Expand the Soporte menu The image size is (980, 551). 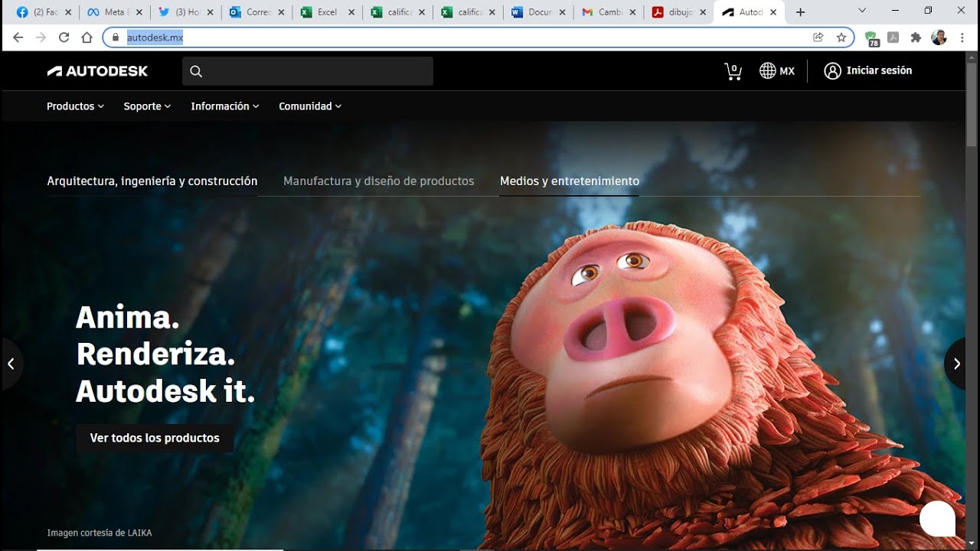[x=147, y=106]
